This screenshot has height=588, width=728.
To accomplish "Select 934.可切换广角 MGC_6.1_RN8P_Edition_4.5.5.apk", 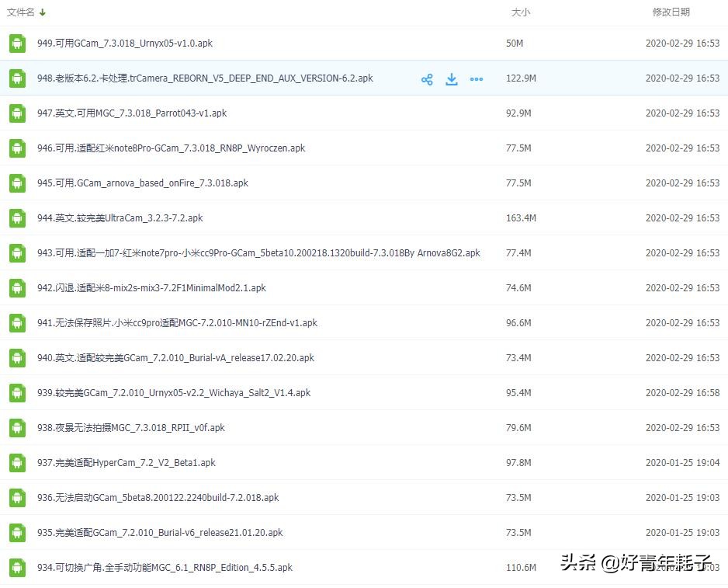I will (x=165, y=568).
